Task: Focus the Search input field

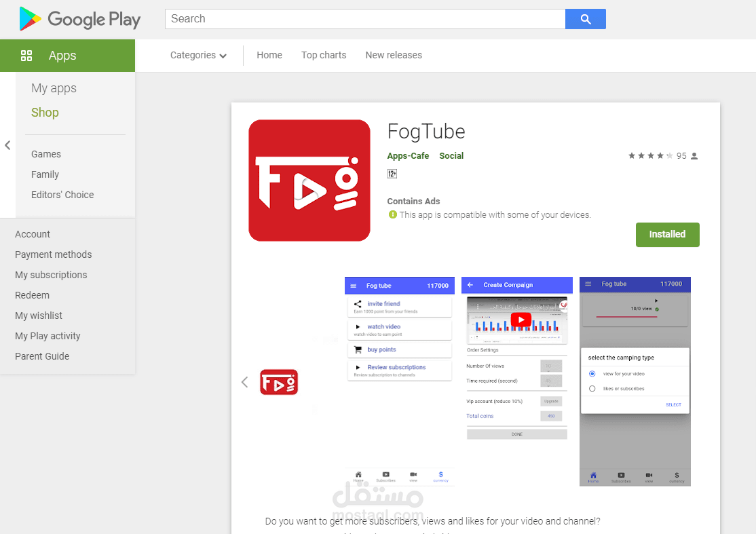Action: [x=365, y=19]
